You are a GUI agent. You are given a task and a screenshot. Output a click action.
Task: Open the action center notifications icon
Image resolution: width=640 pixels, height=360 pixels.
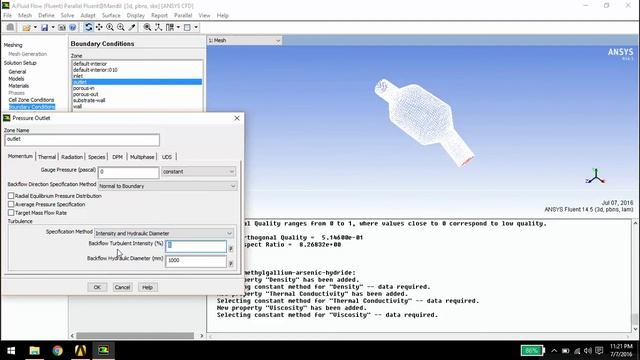[599, 351]
